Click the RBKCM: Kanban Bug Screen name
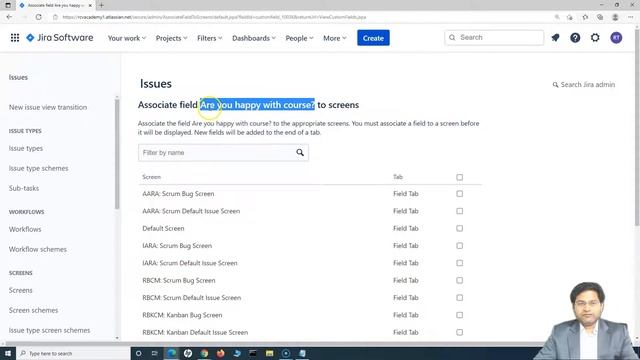This screenshot has width=640, height=360. click(x=182, y=315)
